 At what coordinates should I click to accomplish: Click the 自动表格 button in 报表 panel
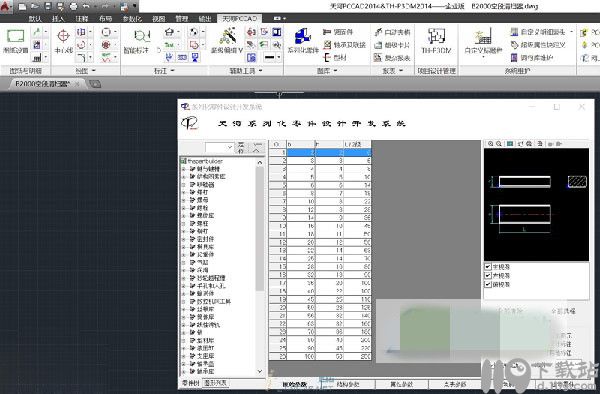393,32
